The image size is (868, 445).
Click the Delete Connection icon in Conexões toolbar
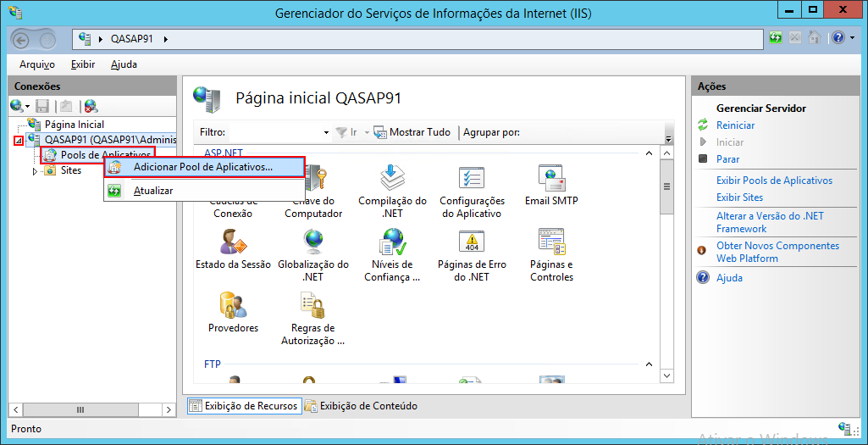click(x=91, y=105)
